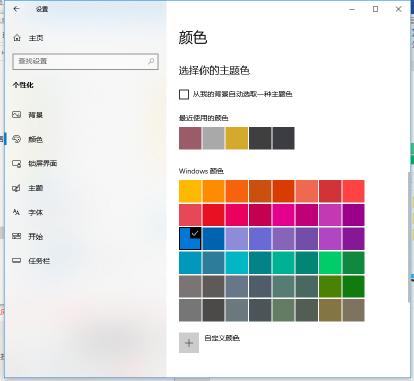Pick recent mauve pink color swatch
414x381 pixels.
[190, 138]
